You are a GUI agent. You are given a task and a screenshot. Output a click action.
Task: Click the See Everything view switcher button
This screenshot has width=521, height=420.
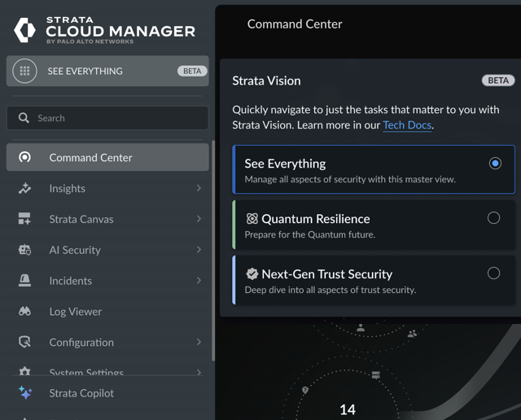coord(107,71)
